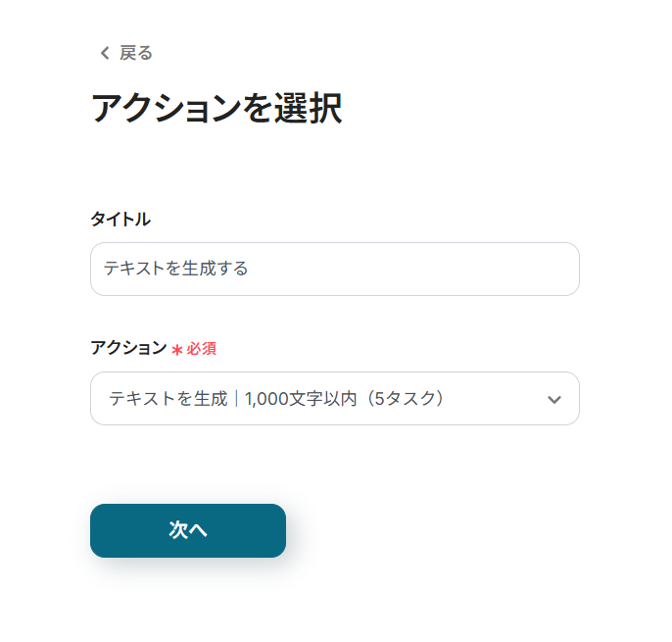Click the red required asterisk icon
The image size is (672, 642).
click(x=177, y=350)
